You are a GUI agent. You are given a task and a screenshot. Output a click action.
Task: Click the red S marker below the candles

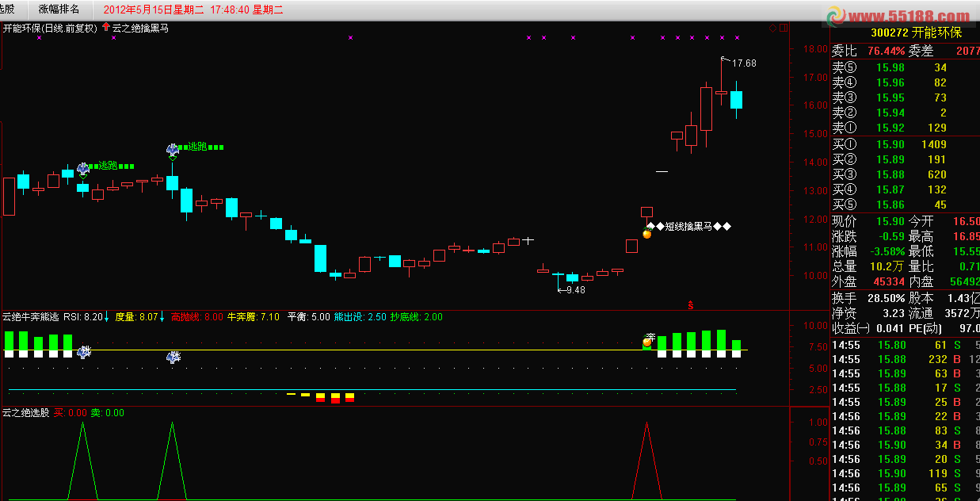coord(691,304)
